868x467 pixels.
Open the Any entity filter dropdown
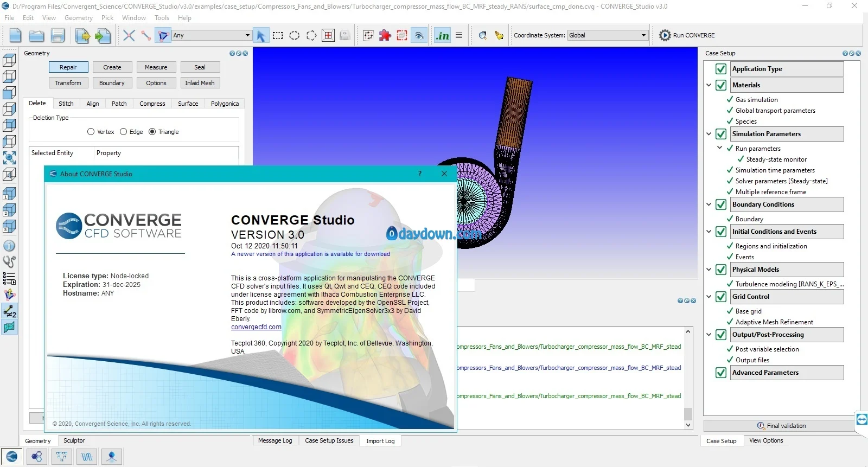pyautogui.click(x=211, y=35)
